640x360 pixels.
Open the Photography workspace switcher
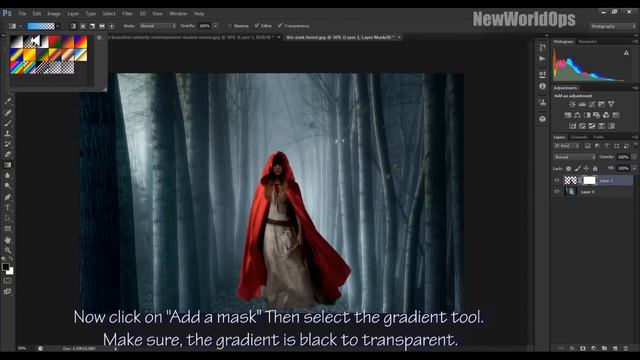point(613,26)
